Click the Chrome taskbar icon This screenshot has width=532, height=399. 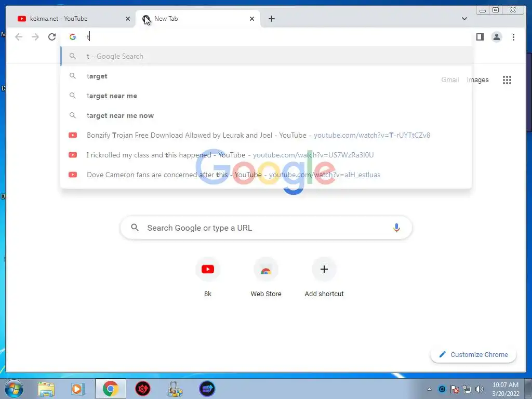pos(110,389)
